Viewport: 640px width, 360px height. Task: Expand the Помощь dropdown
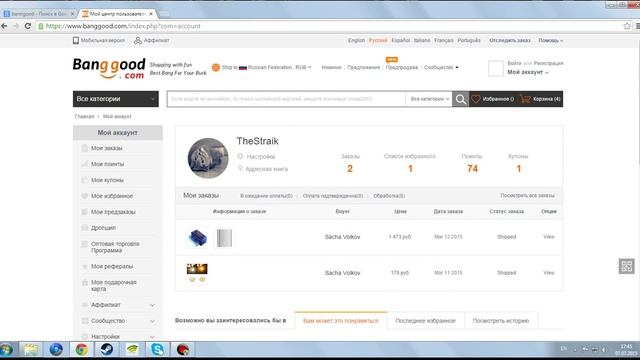pos(550,40)
